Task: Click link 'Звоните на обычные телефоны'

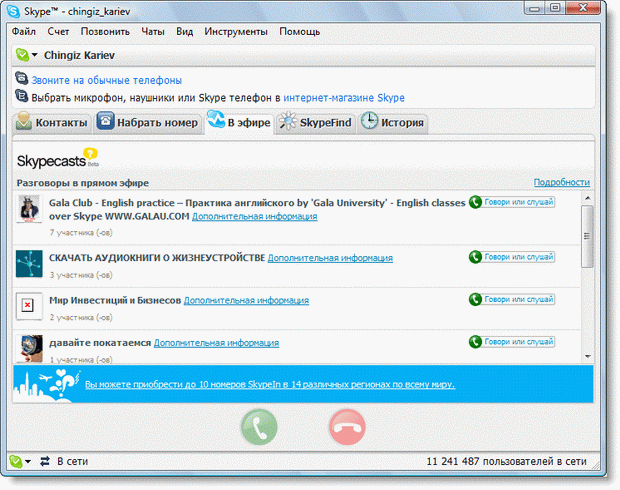Action: [x=107, y=80]
